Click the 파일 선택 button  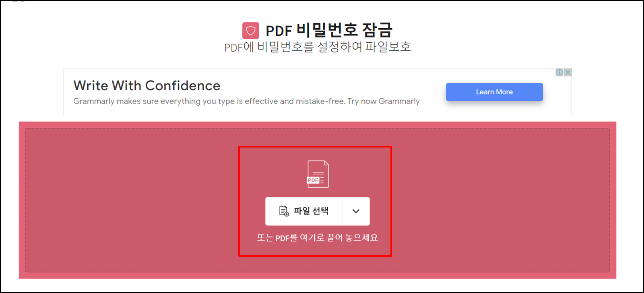pyautogui.click(x=303, y=211)
